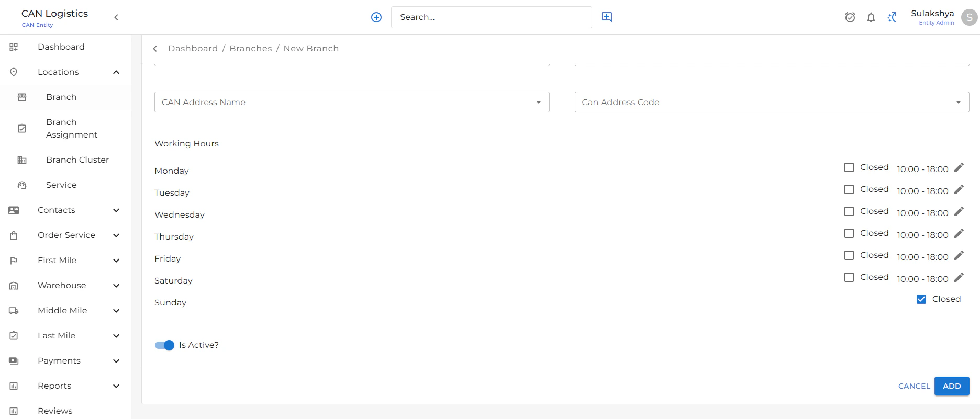Click the Branch Cluster building icon
Viewport: 980px width, 419px height.
(x=22, y=160)
